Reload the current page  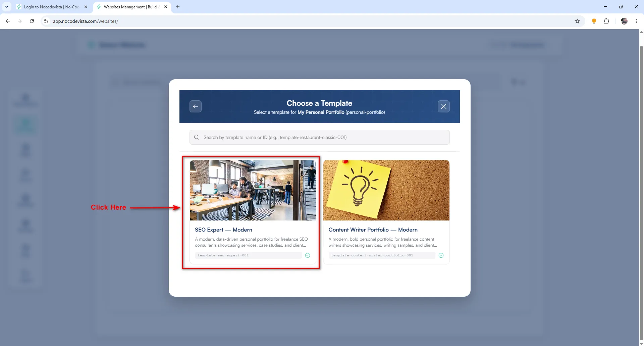click(32, 21)
